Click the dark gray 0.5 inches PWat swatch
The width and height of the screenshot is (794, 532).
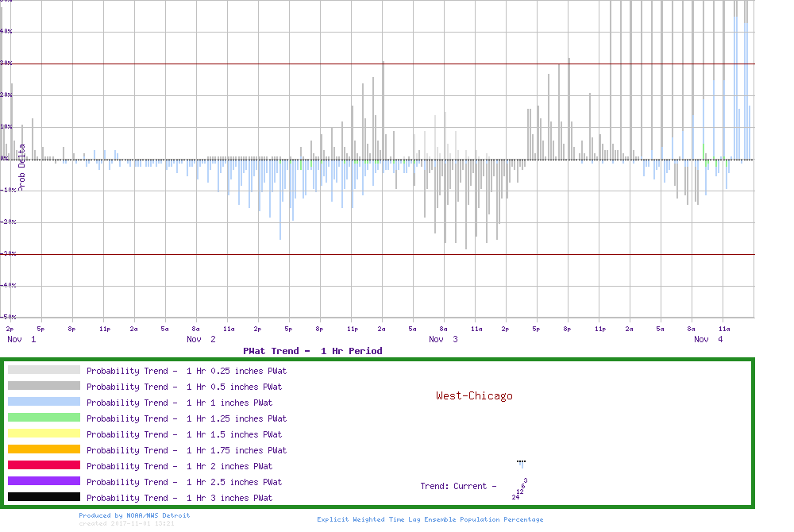(44, 386)
